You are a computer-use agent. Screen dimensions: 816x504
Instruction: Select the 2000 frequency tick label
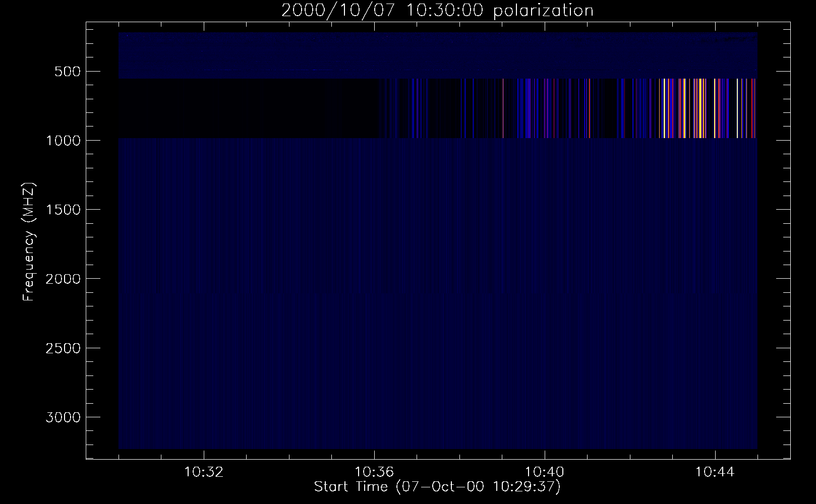coord(63,279)
